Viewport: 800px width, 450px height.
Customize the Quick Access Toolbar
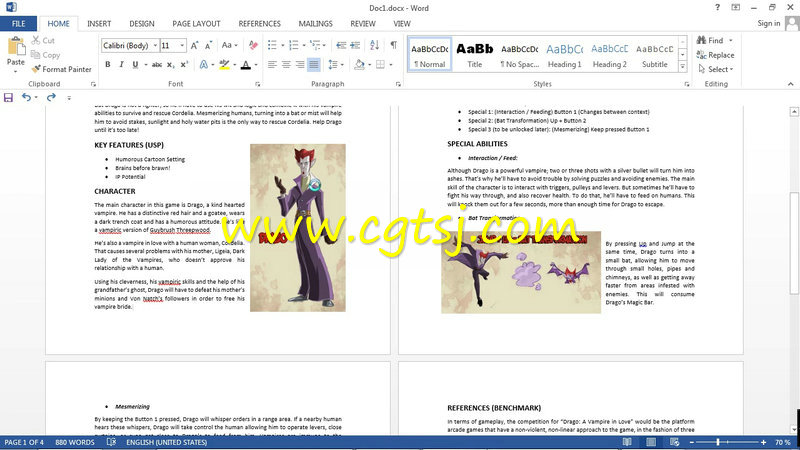69,98
